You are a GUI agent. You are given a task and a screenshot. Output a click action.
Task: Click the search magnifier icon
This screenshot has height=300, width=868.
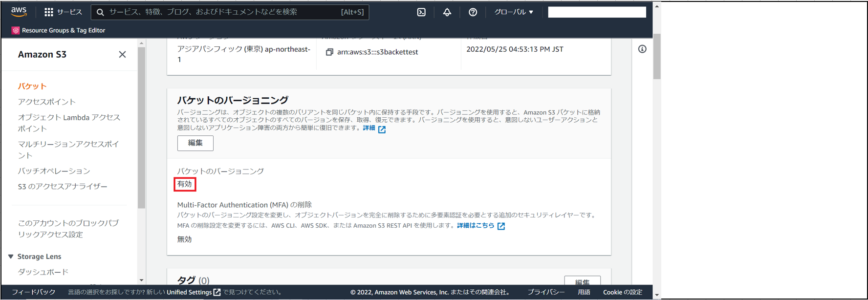coord(100,12)
